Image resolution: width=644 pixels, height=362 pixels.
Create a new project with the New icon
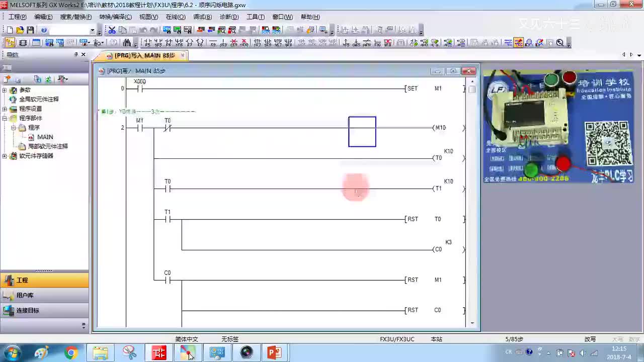[10, 30]
